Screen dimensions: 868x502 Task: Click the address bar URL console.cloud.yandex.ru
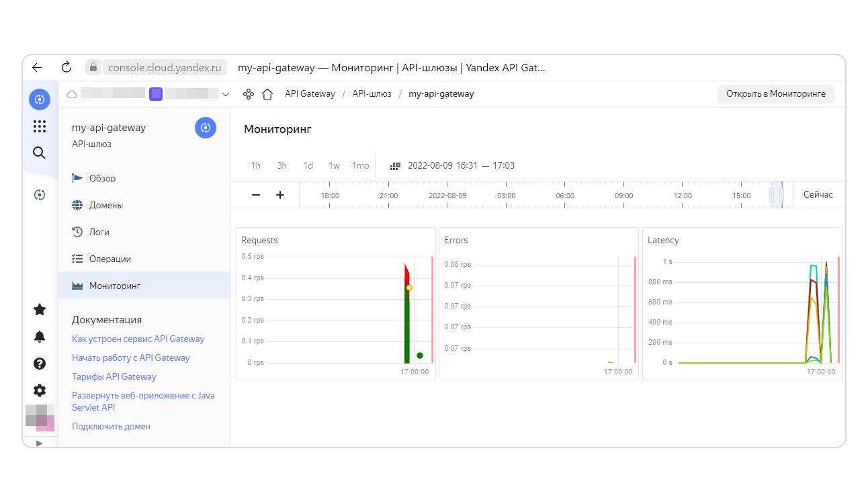tap(165, 67)
